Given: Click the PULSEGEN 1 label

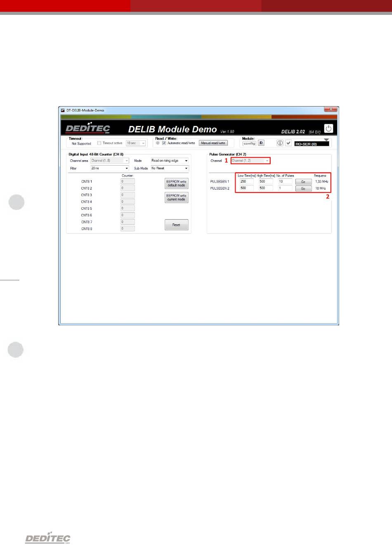Looking at the screenshot, I should [220, 182].
